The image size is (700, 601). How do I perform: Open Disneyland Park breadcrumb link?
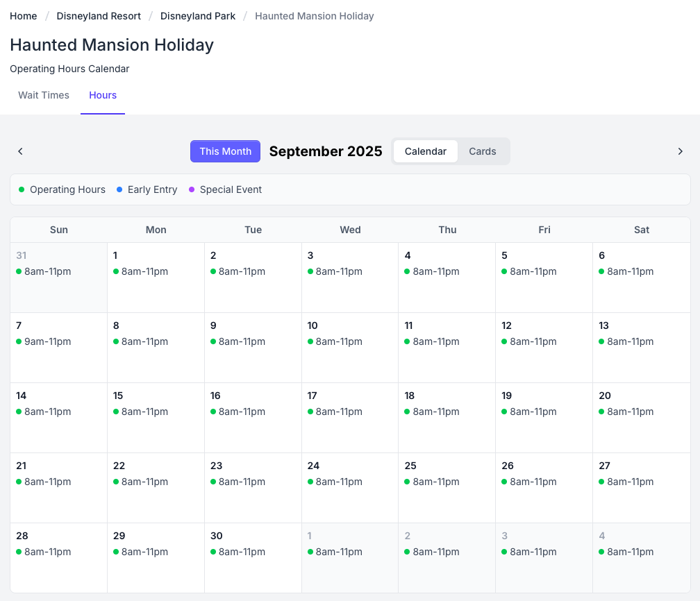tap(198, 16)
